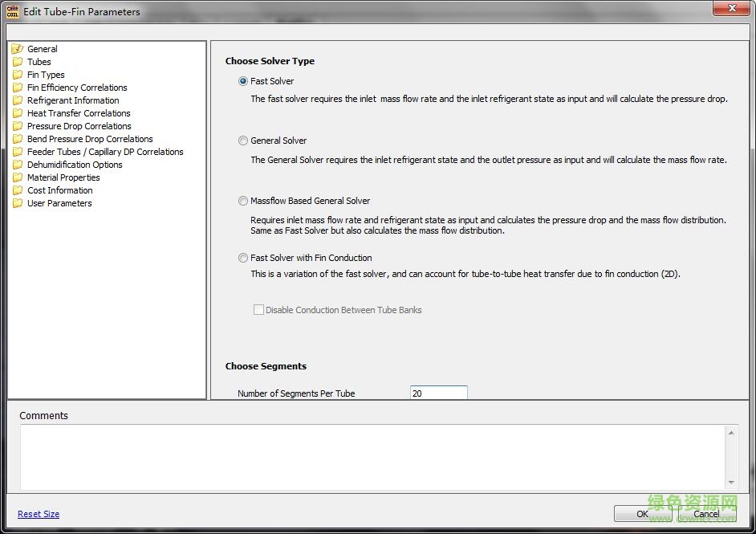The height and width of the screenshot is (534, 756).
Task: Click the Pressure Drop Correlations folder icon
Action: pos(18,126)
